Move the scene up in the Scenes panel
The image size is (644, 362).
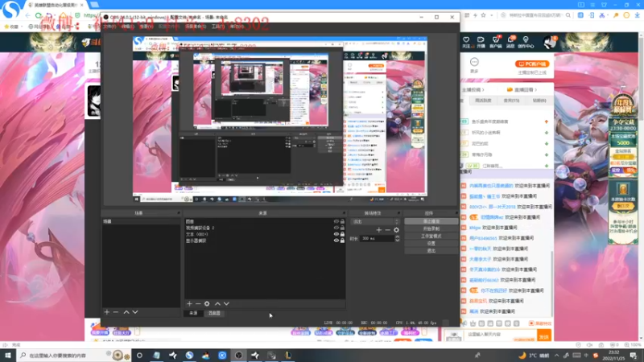pos(126,312)
